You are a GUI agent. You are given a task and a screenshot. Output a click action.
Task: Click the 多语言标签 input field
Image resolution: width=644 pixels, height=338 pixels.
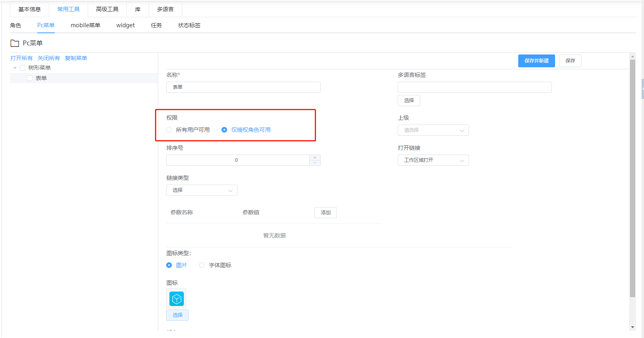(x=474, y=87)
